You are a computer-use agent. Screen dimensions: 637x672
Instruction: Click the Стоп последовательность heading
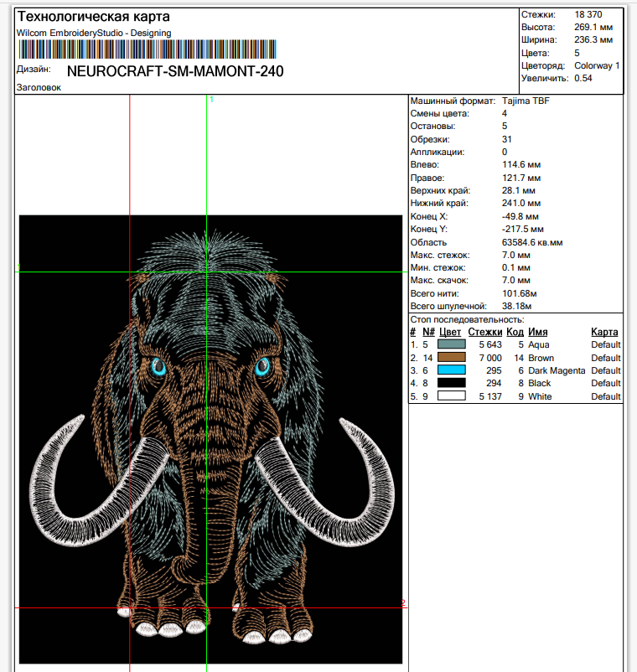click(x=467, y=319)
